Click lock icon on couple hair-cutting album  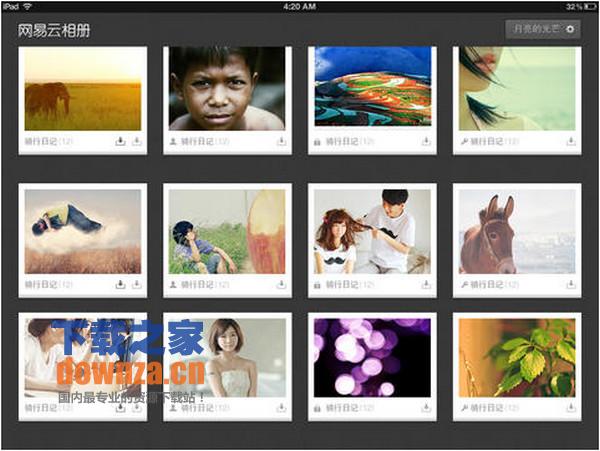317,285
